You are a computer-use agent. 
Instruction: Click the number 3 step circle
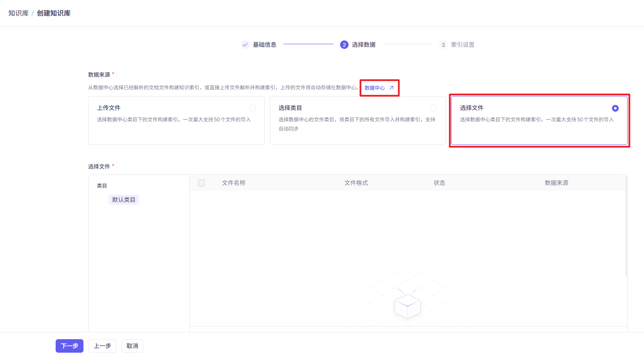(x=443, y=45)
